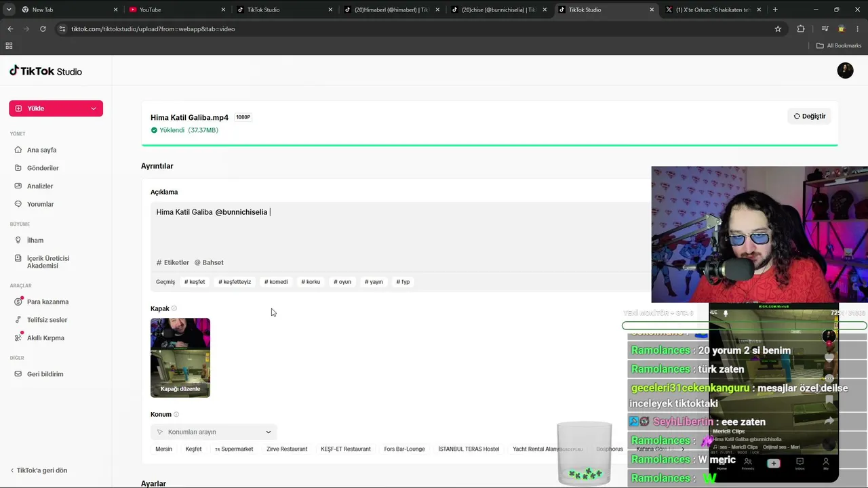This screenshot has width=868, height=488.
Task: Open the Chrome profile button in toolbar
Action: [x=842, y=29]
